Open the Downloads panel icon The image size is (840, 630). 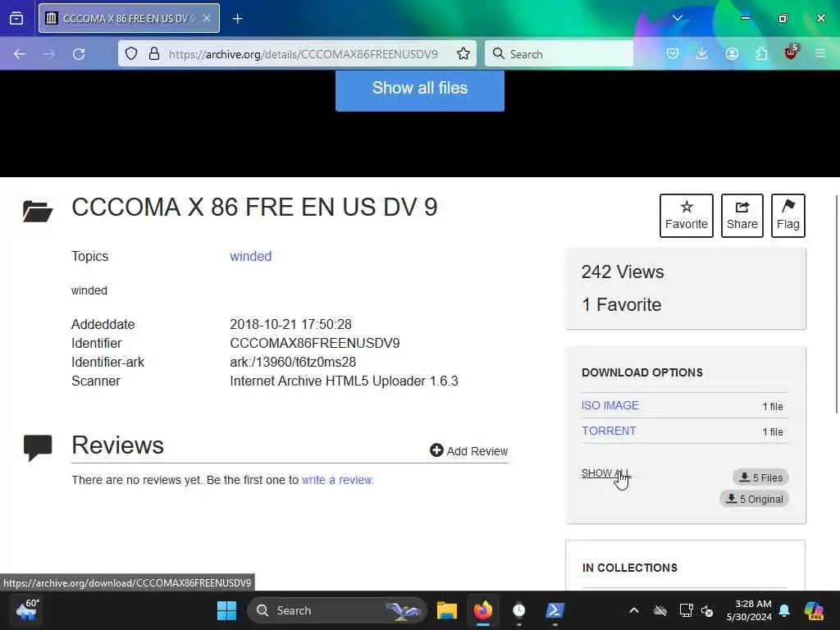[702, 53]
